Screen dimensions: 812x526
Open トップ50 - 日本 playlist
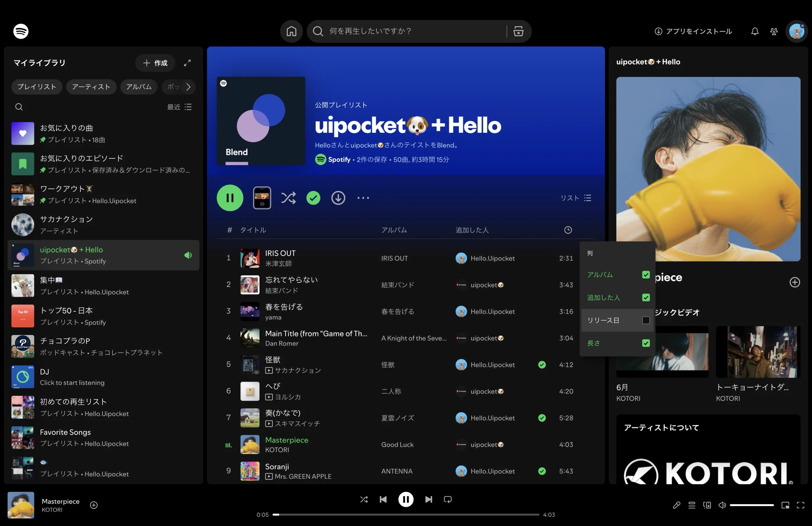pos(103,316)
